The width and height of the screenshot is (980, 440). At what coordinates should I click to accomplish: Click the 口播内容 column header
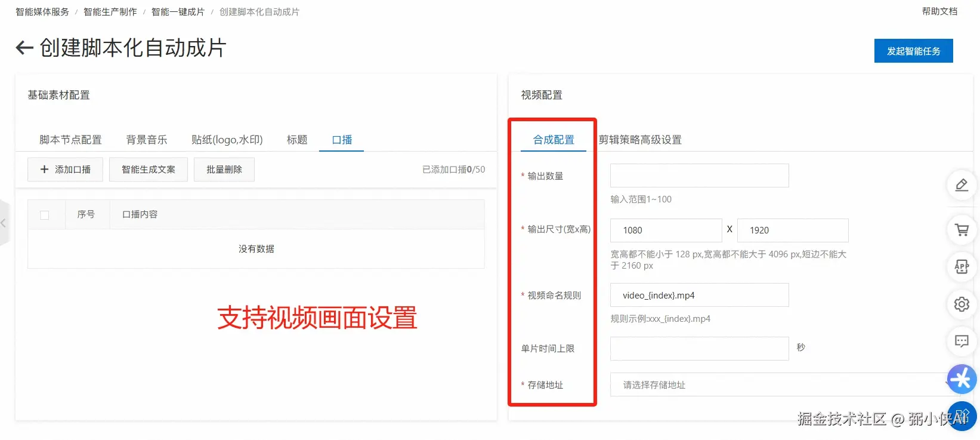click(x=140, y=214)
